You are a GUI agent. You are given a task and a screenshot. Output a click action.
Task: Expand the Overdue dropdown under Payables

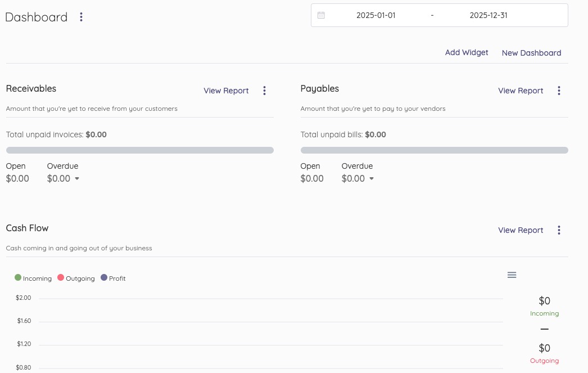pos(371,178)
